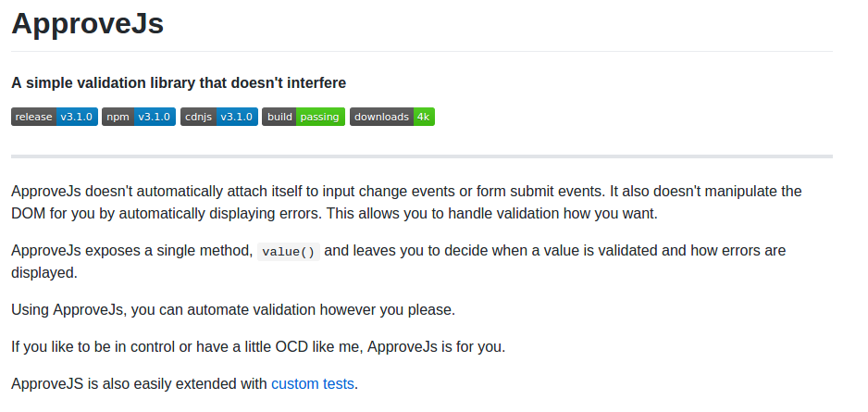
Task: Click the gray "downloads" badge label
Action: [381, 117]
